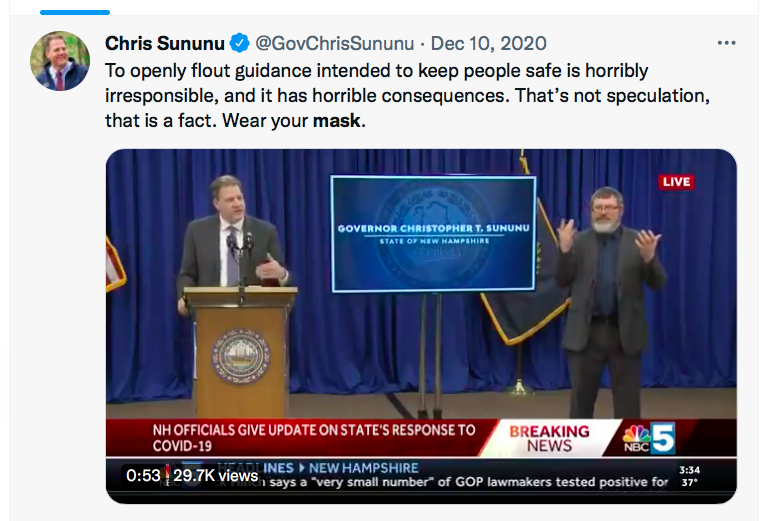
Task: Click the blue verified badge
Action: pyautogui.click(x=240, y=43)
